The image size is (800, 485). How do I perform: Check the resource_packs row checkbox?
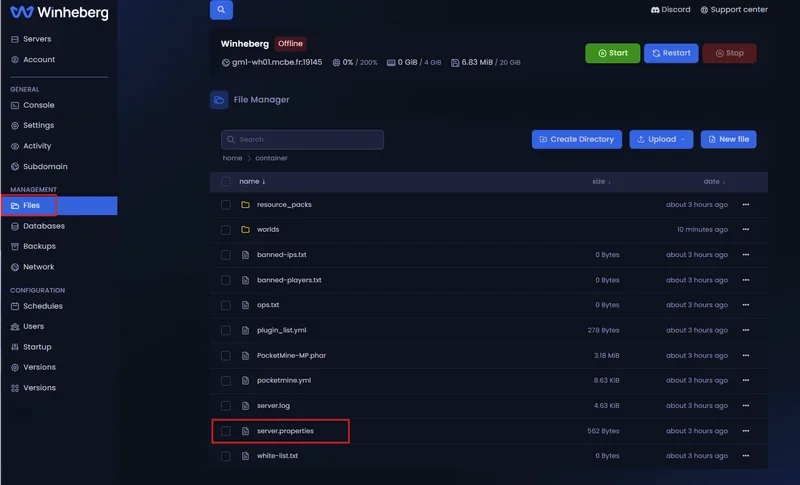226,205
